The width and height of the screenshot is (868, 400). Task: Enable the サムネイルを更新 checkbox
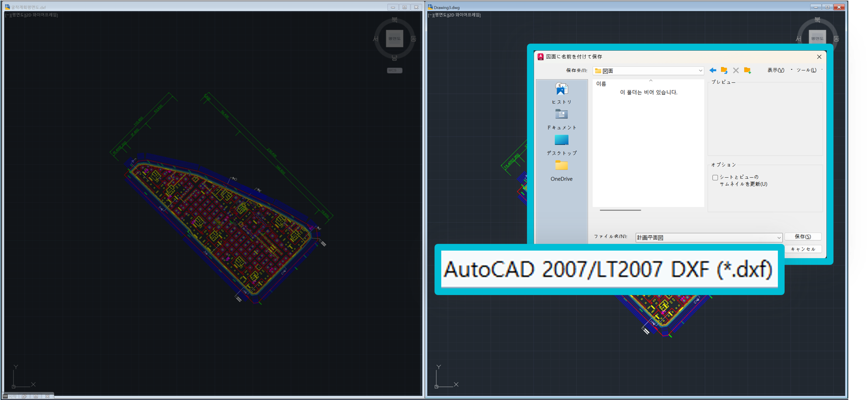click(x=715, y=178)
